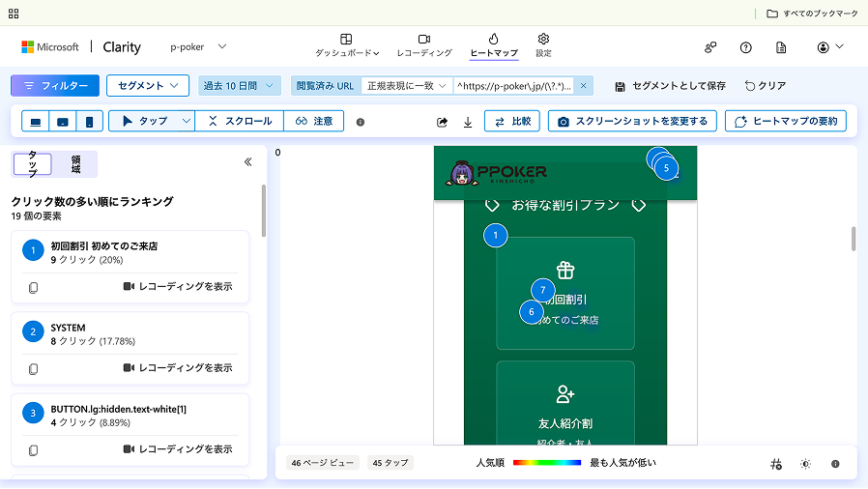Click the side panel ranking list scrollbar
This screenshot has height=489, width=868.
pyautogui.click(x=264, y=211)
